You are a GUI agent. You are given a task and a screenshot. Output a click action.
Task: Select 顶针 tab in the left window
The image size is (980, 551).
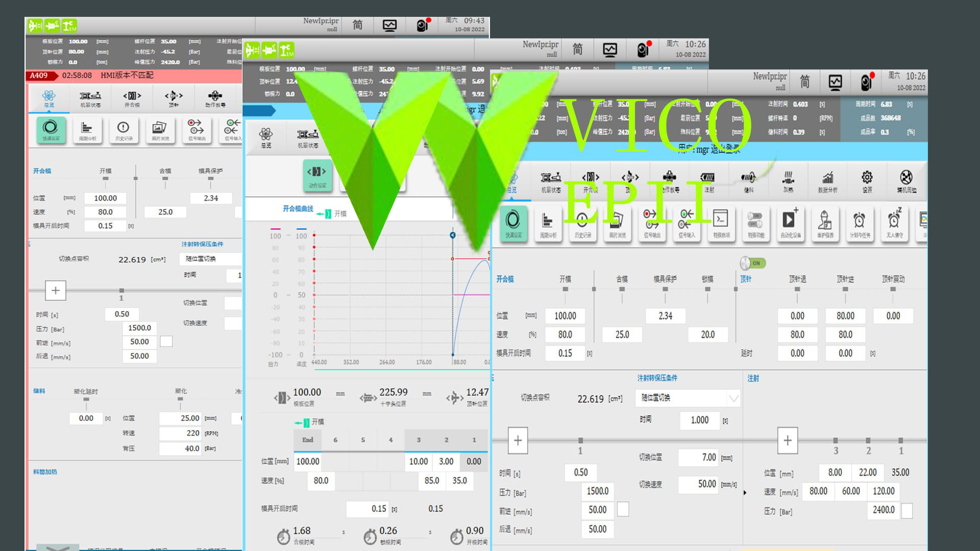pos(174,99)
